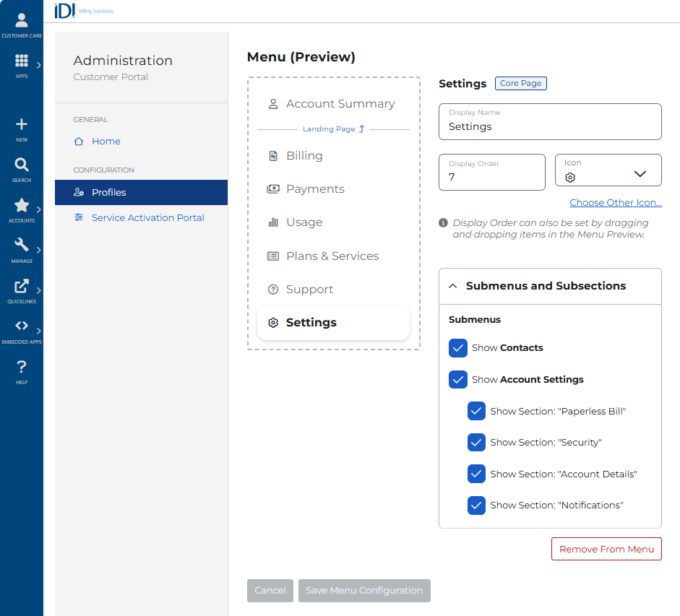Open the Service Activation Portal page
Viewport: 680px width, 616px height.
(x=147, y=217)
